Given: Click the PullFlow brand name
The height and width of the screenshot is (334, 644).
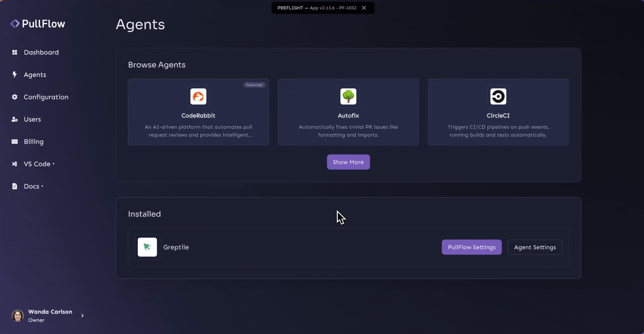Looking at the screenshot, I should click(43, 24).
